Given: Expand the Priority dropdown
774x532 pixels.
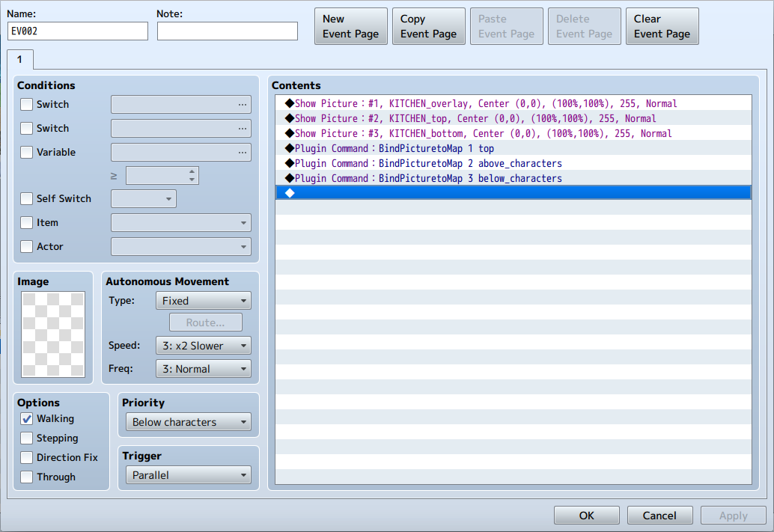Looking at the screenshot, I should (x=189, y=422).
